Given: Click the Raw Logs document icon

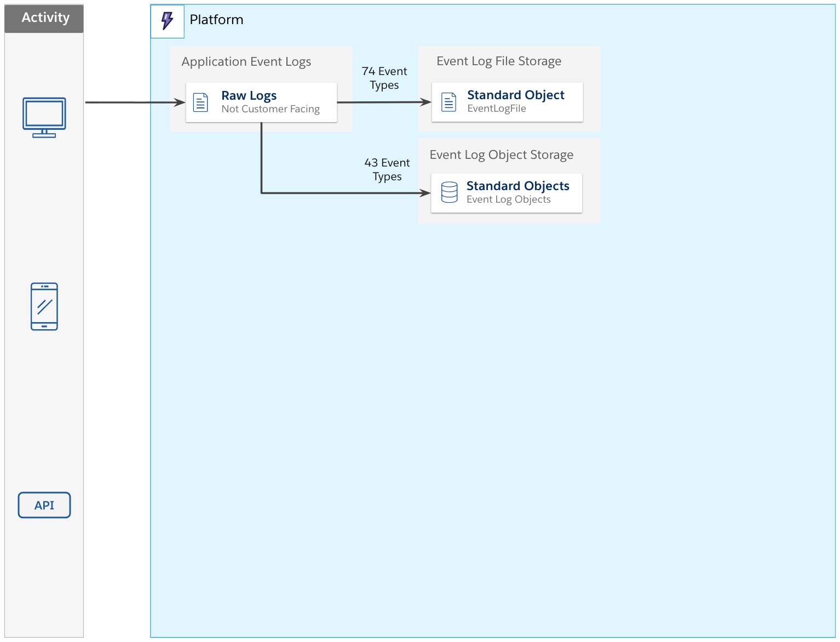Looking at the screenshot, I should click(x=201, y=102).
